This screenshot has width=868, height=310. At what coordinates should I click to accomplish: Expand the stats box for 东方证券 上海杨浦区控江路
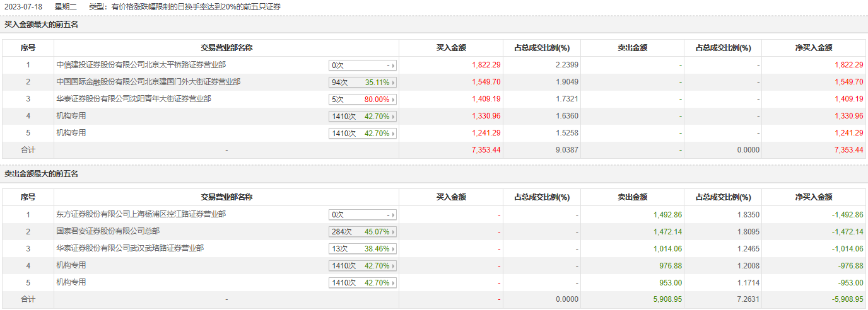[x=363, y=214]
